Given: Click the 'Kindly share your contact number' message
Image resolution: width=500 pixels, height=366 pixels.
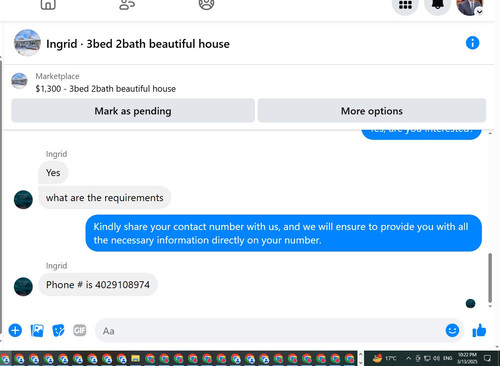Looking at the screenshot, I should pos(284,233).
